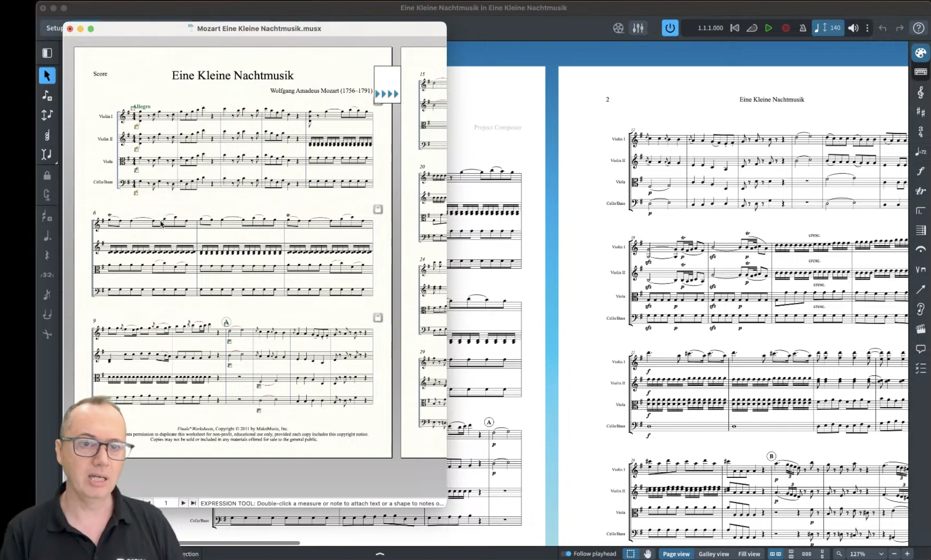The image size is (931, 560).
Task: Open the Setup mode tab
Action: coord(54,28)
